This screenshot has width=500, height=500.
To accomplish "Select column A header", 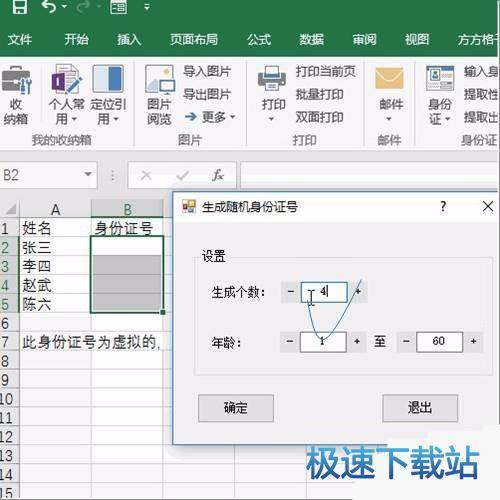I will [55, 209].
